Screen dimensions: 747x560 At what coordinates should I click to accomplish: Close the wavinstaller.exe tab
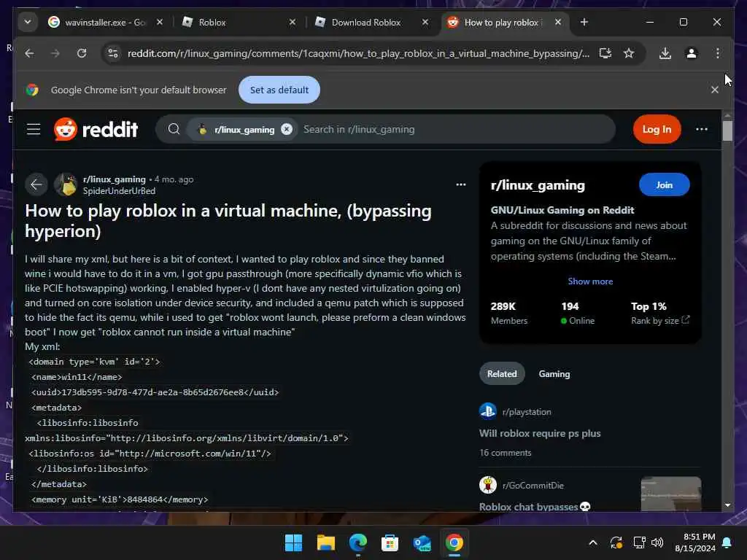[x=160, y=22]
